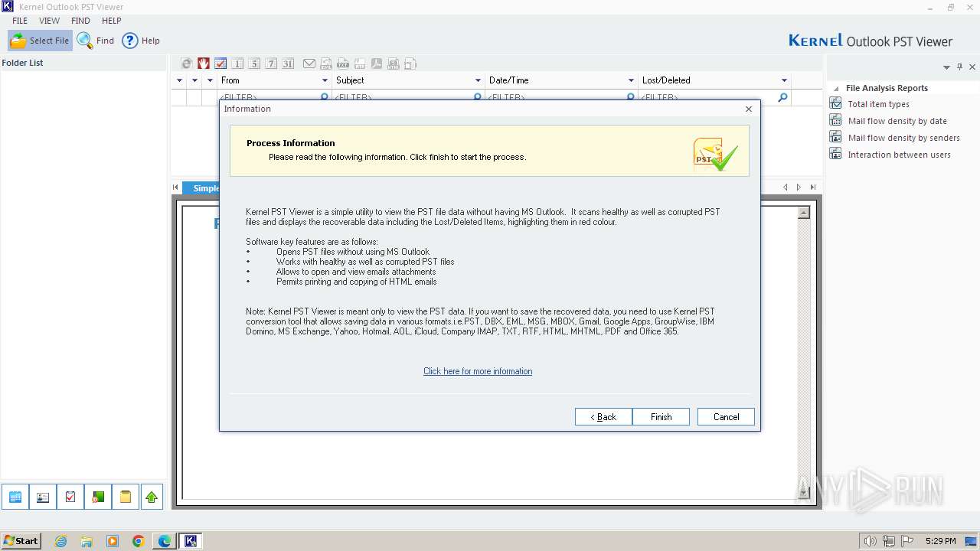The image size is (980, 551).
Task: Click the refresh icon in mail toolbar
Action: 186,64
